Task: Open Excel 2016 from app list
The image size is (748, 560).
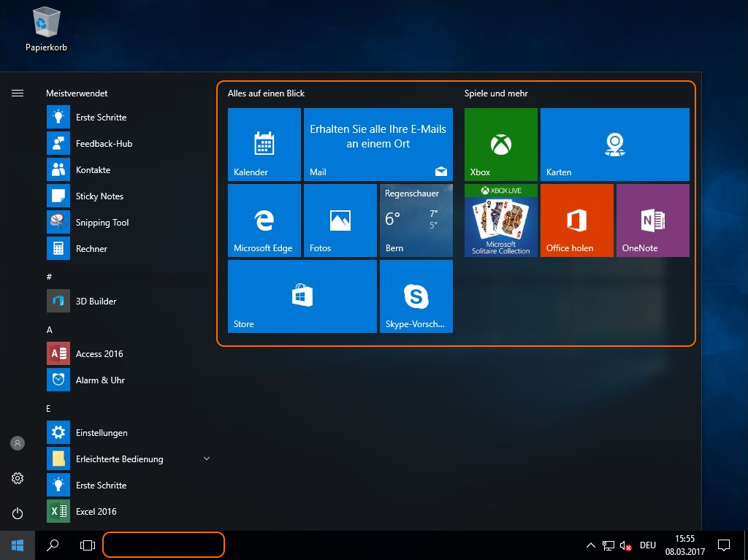Action: pos(96,512)
